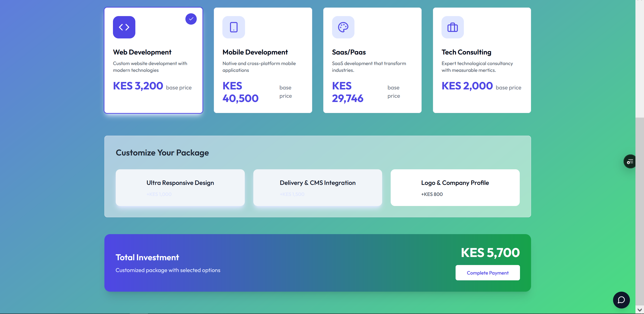Click the Total Investment heading
This screenshot has height=314, width=644.
coord(147,257)
